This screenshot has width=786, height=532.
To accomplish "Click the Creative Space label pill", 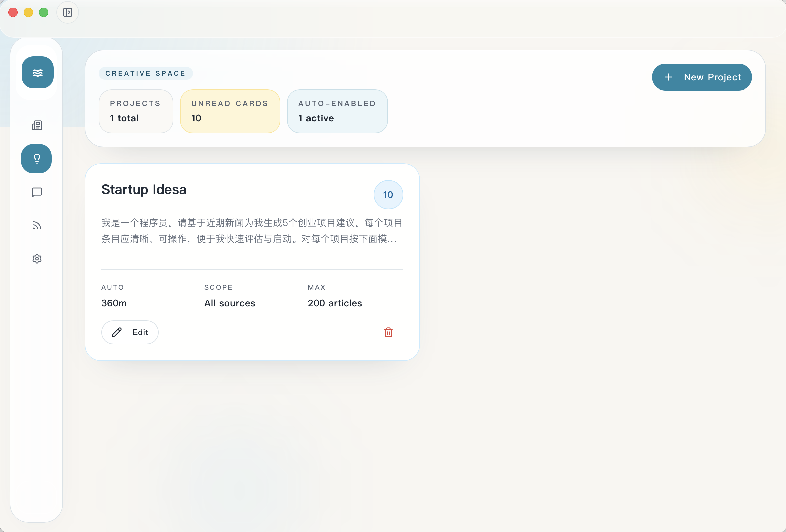I will tap(145, 73).
